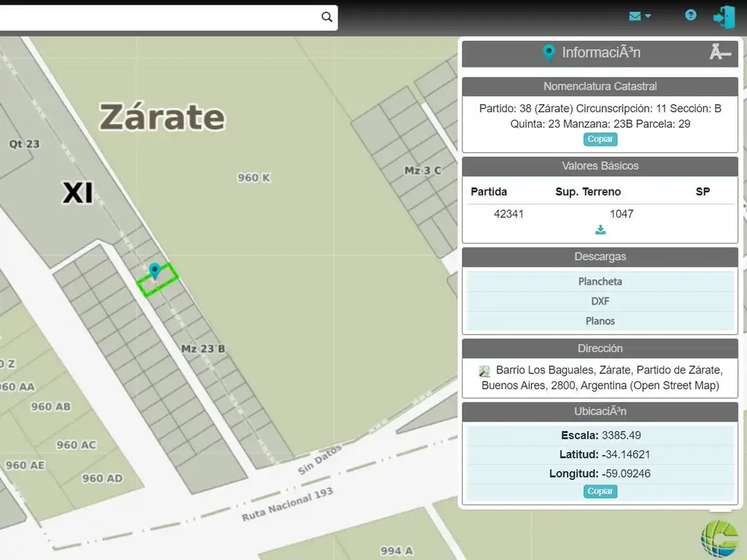Collapse the Valores Básicos section header
This screenshot has height=560, width=747.
click(600, 166)
